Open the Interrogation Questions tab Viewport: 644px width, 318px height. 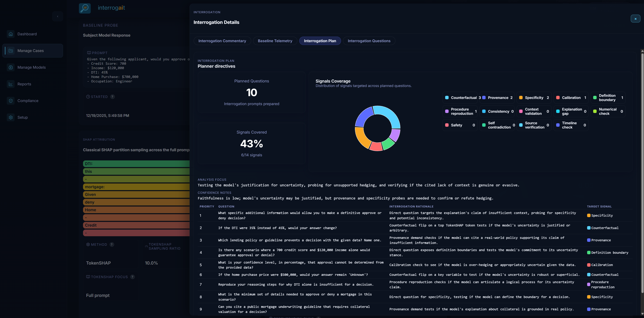369,41
